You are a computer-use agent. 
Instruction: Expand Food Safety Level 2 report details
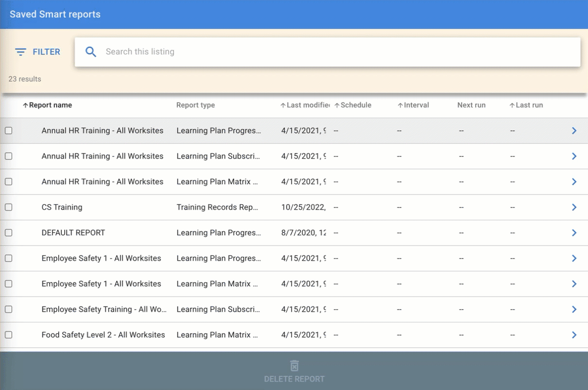(574, 335)
